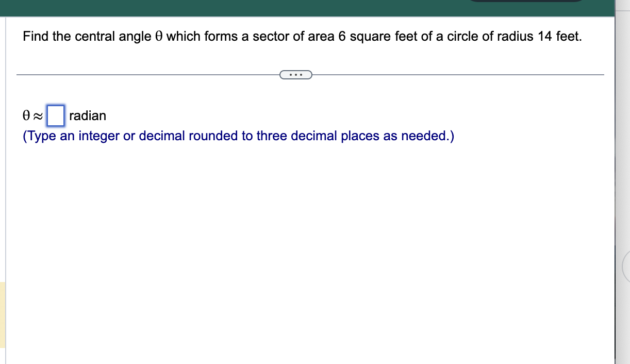Image resolution: width=630 pixels, height=364 pixels.
Task: Click the horizontal divider line below the question
Action: coord(155,74)
